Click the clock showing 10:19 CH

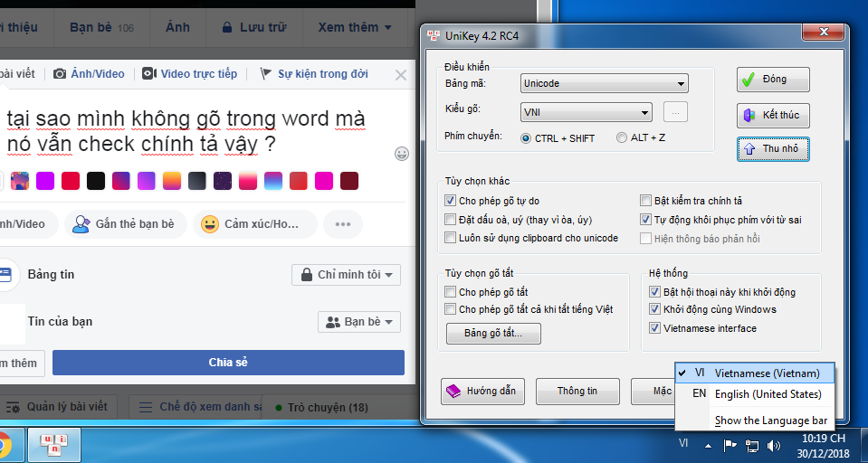825,439
